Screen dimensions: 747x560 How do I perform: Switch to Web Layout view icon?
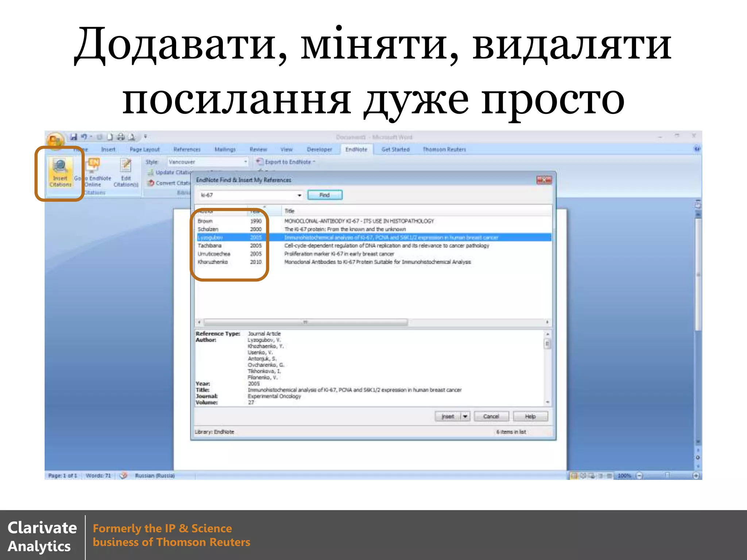592,476
